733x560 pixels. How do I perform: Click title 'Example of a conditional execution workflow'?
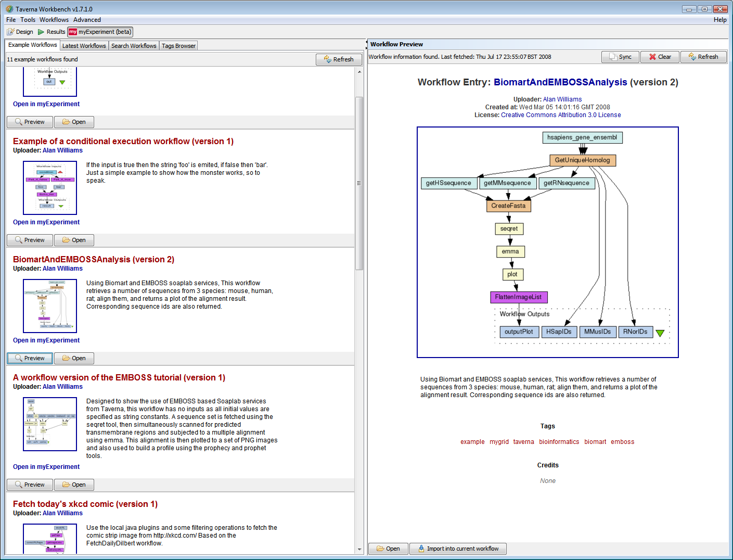point(123,141)
